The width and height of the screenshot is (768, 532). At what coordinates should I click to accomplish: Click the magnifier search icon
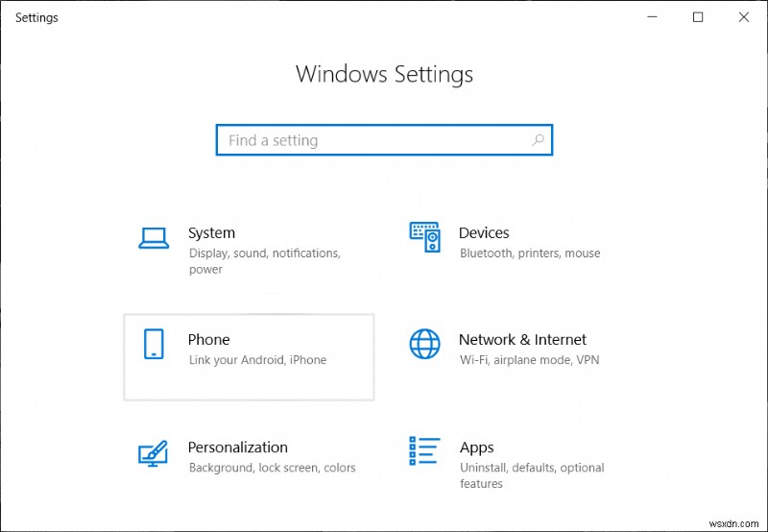pyautogui.click(x=538, y=140)
